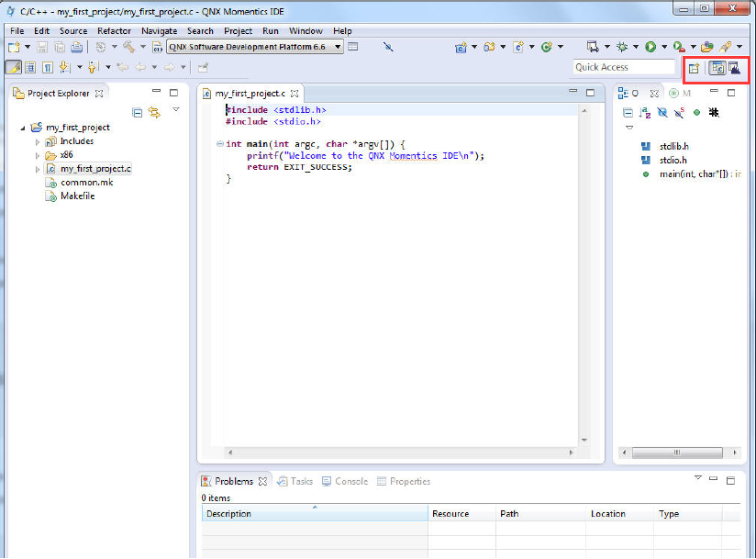
Task: Toggle alphabetical sort in Outline view
Action: click(x=645, y=112)
